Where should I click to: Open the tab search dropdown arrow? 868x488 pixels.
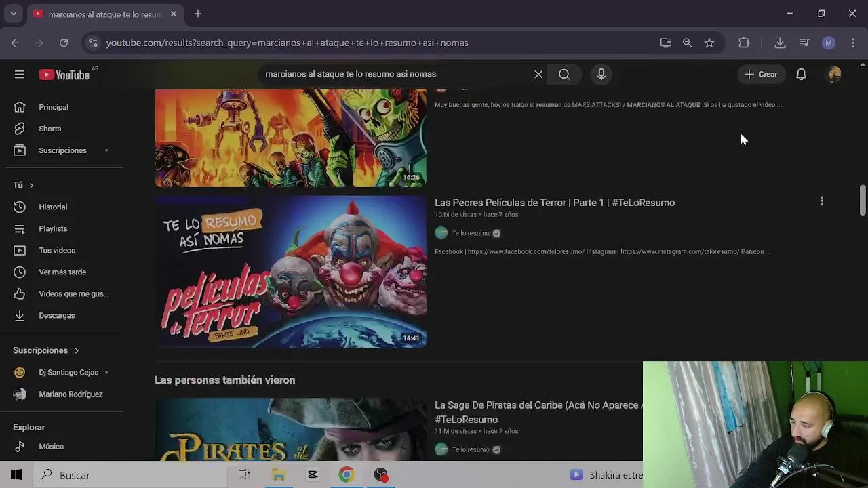click(14, 14)
